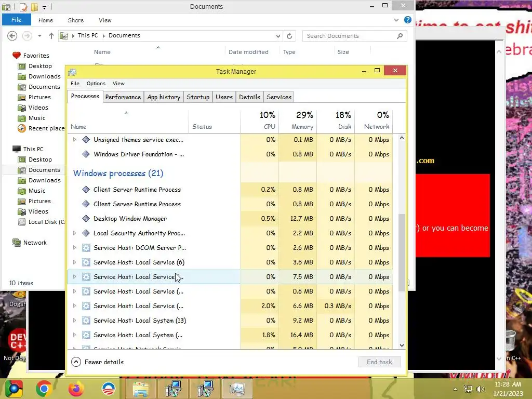
Task: Show hidden tray icons arrow
Action: (x=455, y=389)
